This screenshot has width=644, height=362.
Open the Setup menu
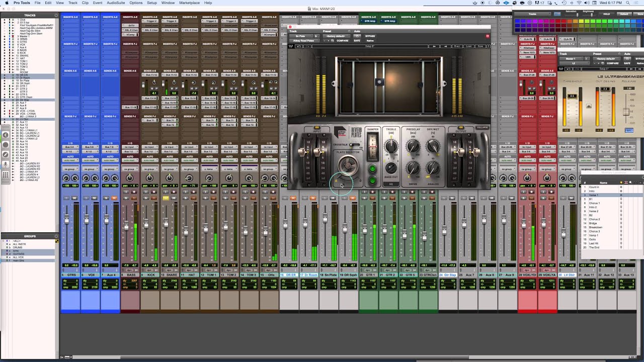coord(152,3)
